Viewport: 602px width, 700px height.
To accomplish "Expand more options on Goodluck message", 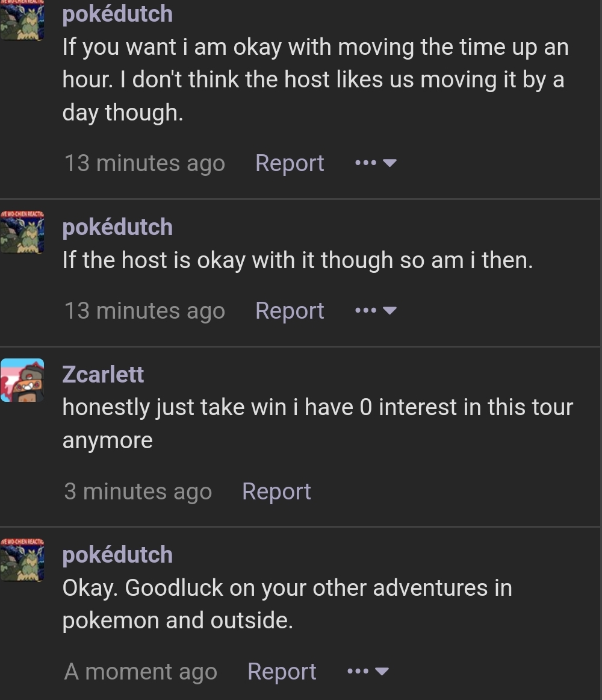I will (368, 671).
